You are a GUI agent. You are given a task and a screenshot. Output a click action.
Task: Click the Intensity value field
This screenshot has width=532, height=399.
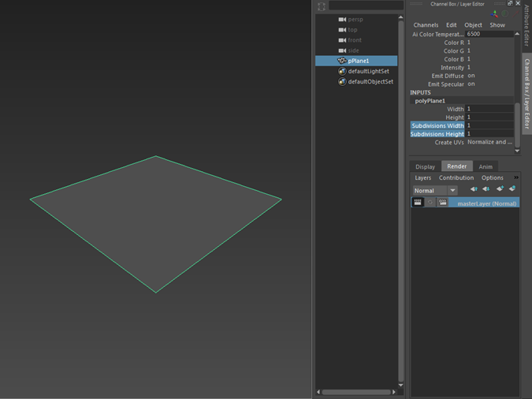489,67
